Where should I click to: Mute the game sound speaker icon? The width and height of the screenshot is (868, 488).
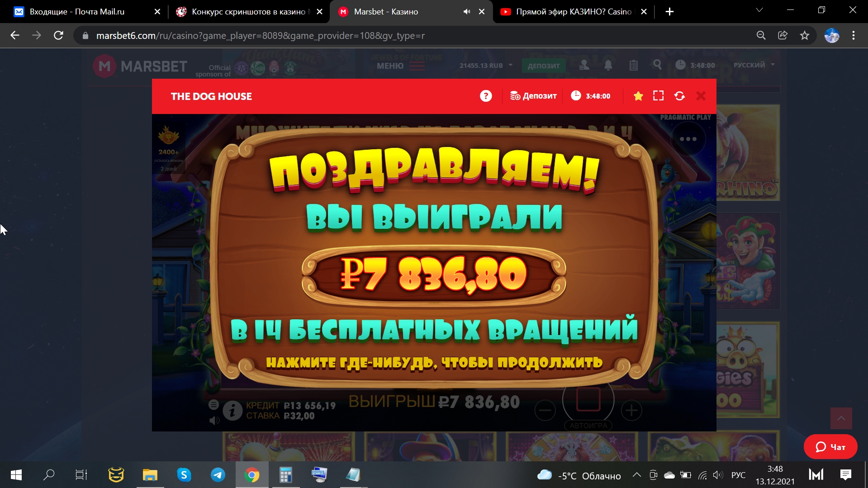(x=214, y=421)
